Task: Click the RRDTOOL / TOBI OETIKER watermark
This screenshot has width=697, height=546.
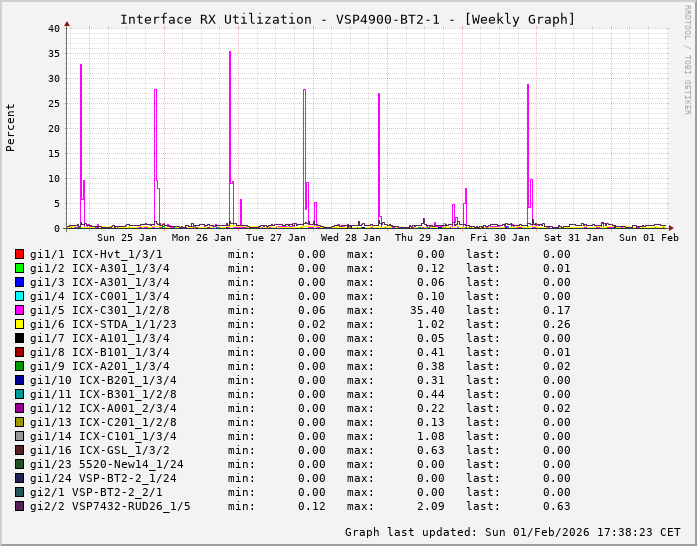Action: click(x=687, y=58)
